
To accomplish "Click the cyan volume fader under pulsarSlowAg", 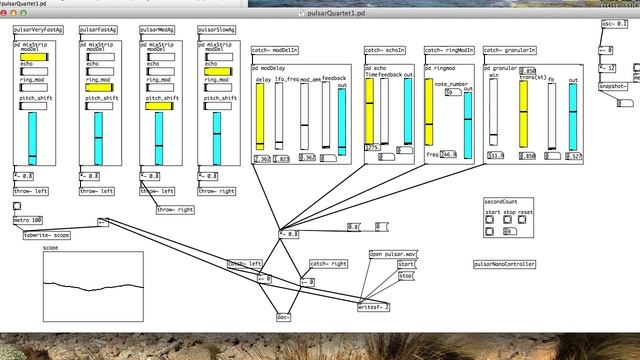I will click(x=217, y=139).
